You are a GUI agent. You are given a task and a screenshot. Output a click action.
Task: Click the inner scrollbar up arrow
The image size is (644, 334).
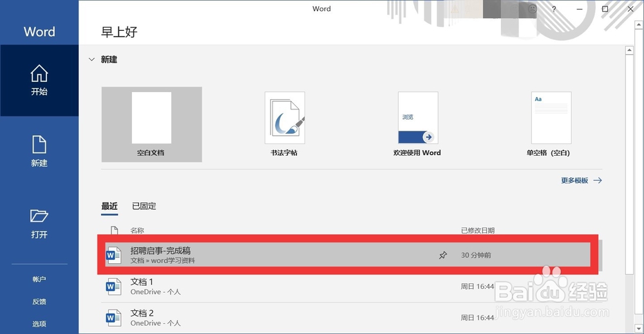pyautogui.click(x=629, y=50)
